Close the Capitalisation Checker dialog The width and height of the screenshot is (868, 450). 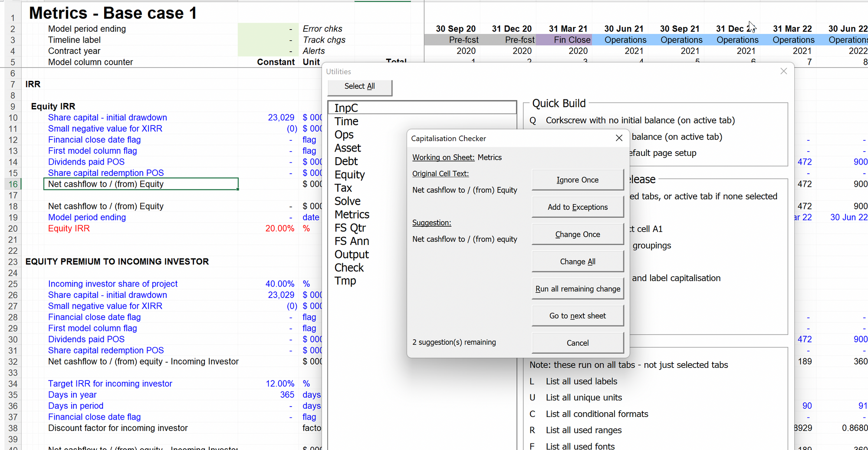[x=619, y=138]
